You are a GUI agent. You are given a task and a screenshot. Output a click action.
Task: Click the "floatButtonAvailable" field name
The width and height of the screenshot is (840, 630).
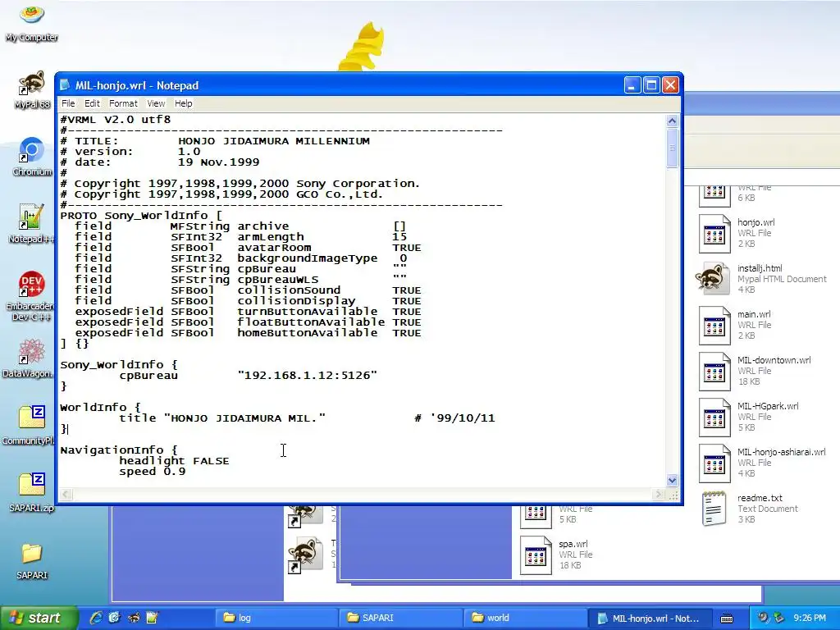(311, 322)
